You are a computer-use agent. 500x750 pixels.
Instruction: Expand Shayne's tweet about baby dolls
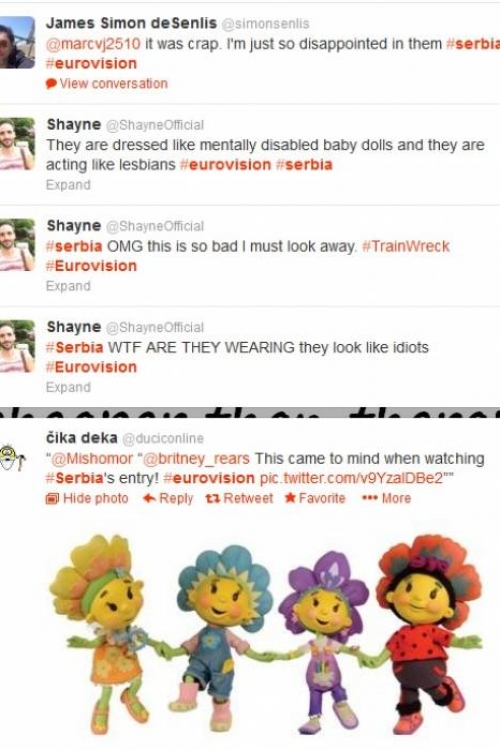68,185
